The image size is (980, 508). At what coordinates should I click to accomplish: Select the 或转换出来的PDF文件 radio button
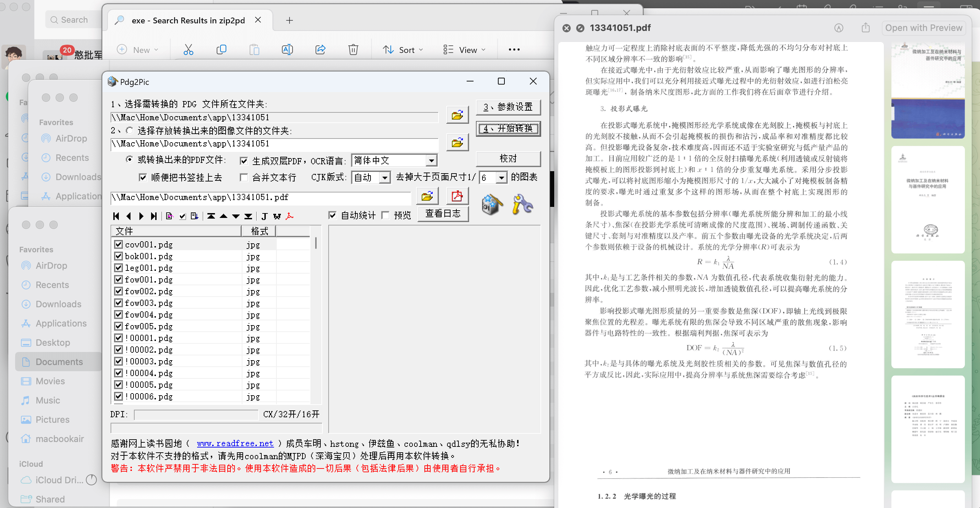click(129, 160)
